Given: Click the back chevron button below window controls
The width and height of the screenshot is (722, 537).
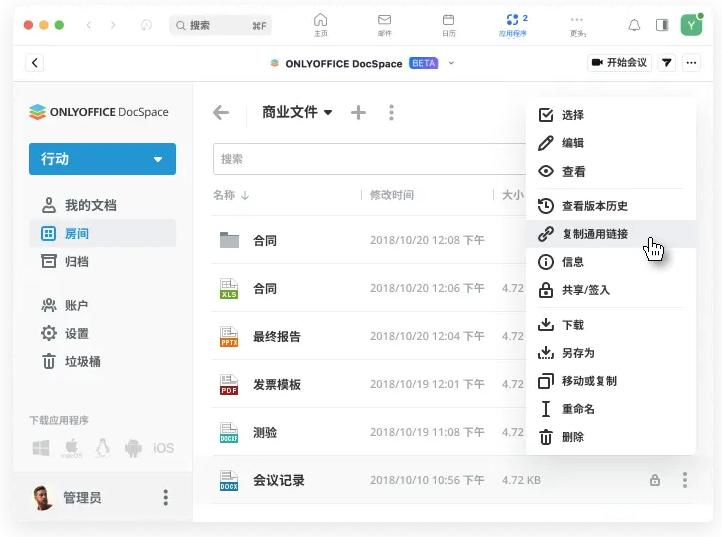Looking at the screenshot, I should point(35,63).
